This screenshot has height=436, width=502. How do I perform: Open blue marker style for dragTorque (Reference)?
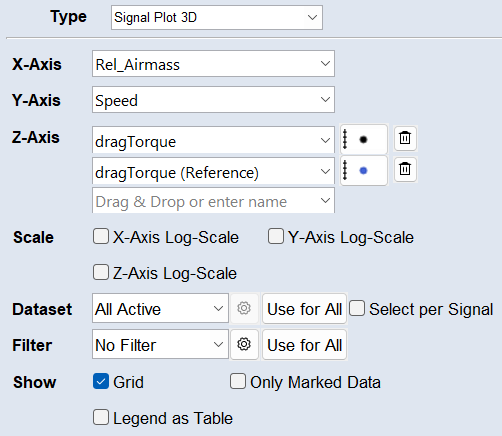click(363, 171)
